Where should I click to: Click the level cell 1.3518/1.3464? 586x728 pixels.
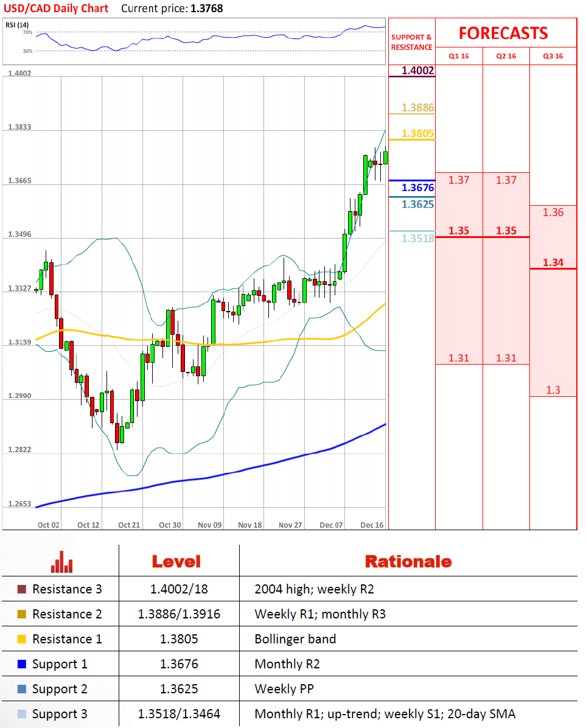click(x=179, y=714)
